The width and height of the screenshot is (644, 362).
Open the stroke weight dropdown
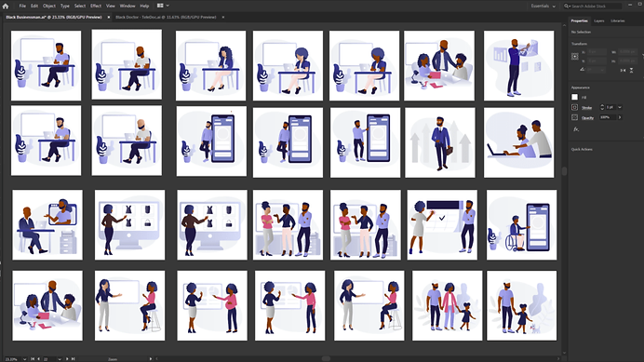coord(620,107)
